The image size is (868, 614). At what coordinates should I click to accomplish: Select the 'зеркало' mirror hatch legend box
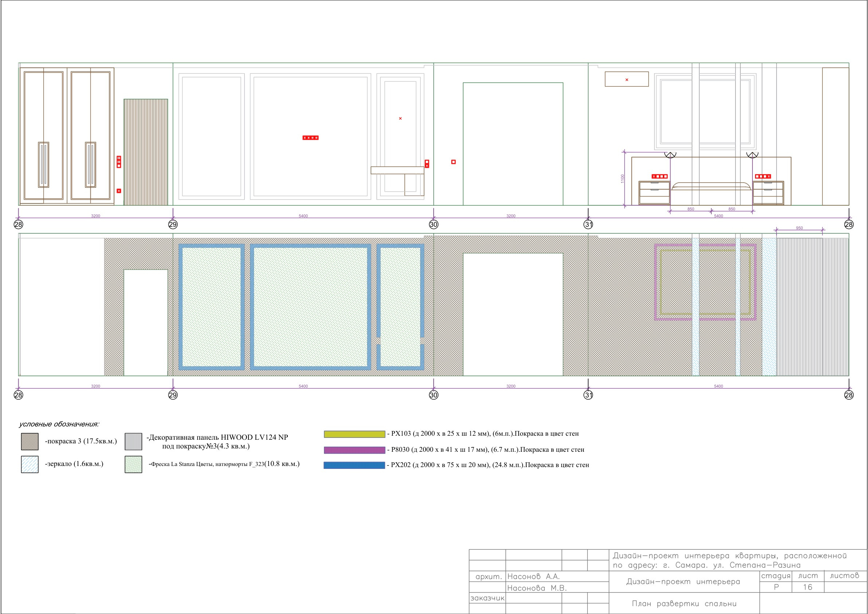click(30, 464)
